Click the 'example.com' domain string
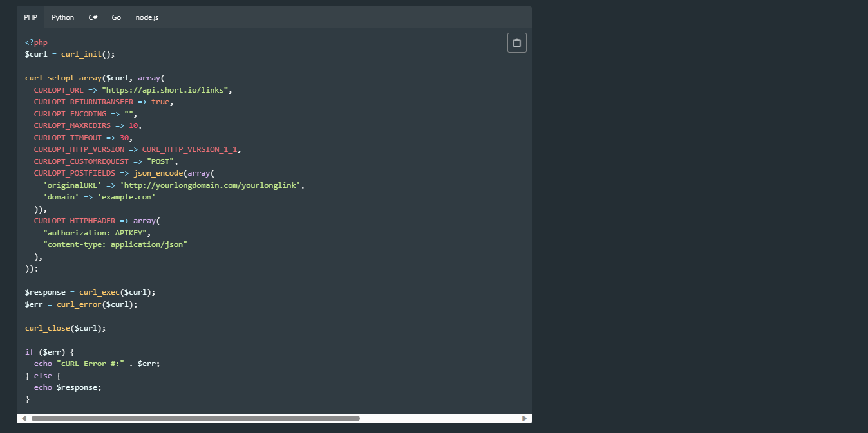Viewport: 868px width, 433px height. coord(127,197)
